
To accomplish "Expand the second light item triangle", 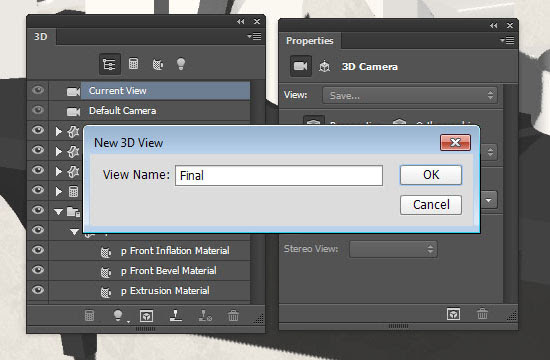I will 59,152.
